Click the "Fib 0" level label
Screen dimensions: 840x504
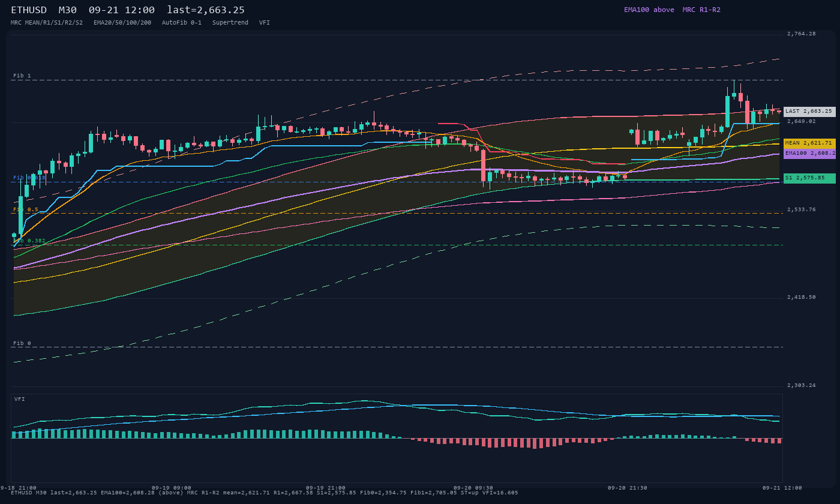coord(22,344)
